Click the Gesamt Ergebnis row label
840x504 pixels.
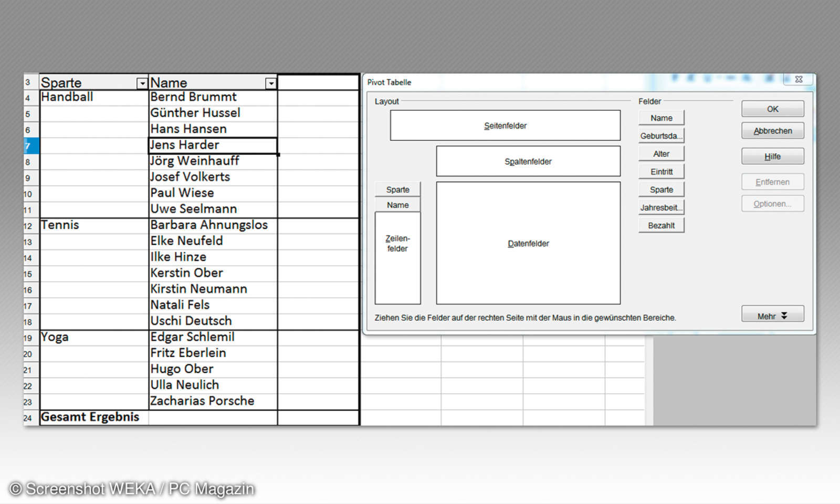point(89,417)
